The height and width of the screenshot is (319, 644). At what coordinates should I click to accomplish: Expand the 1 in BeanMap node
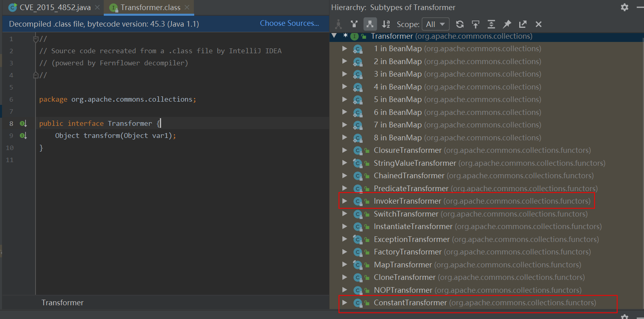pos(344,49)
